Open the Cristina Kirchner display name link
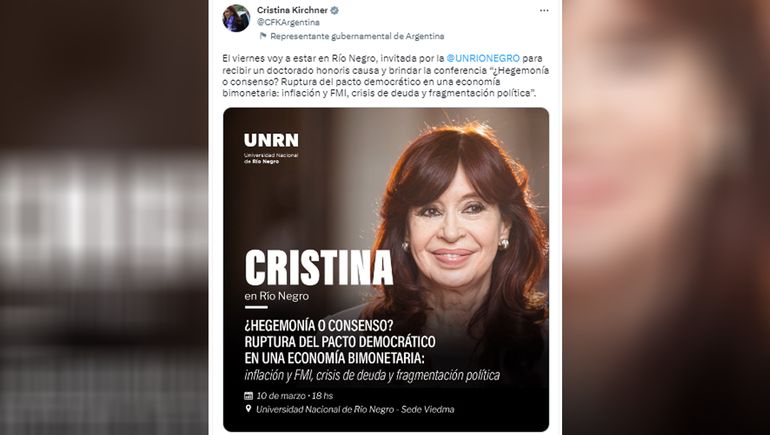The height and width of the screenshot is (435, 770). 293,10
